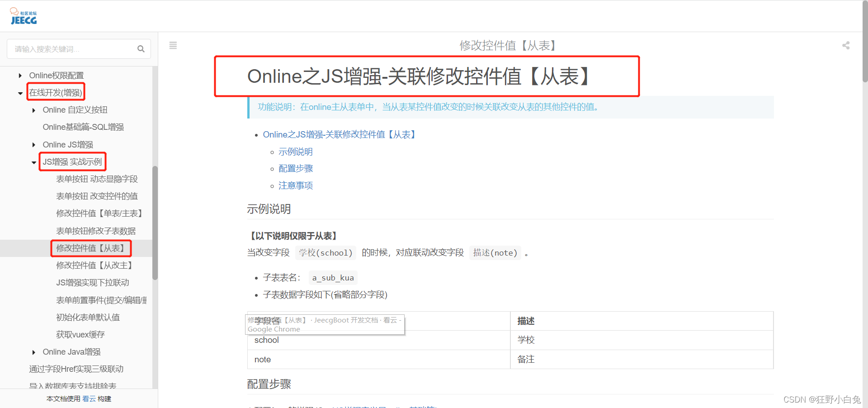Jump to 配置步骤 TOC link
The height and width of the screenshot is (408, 868).
296,168
